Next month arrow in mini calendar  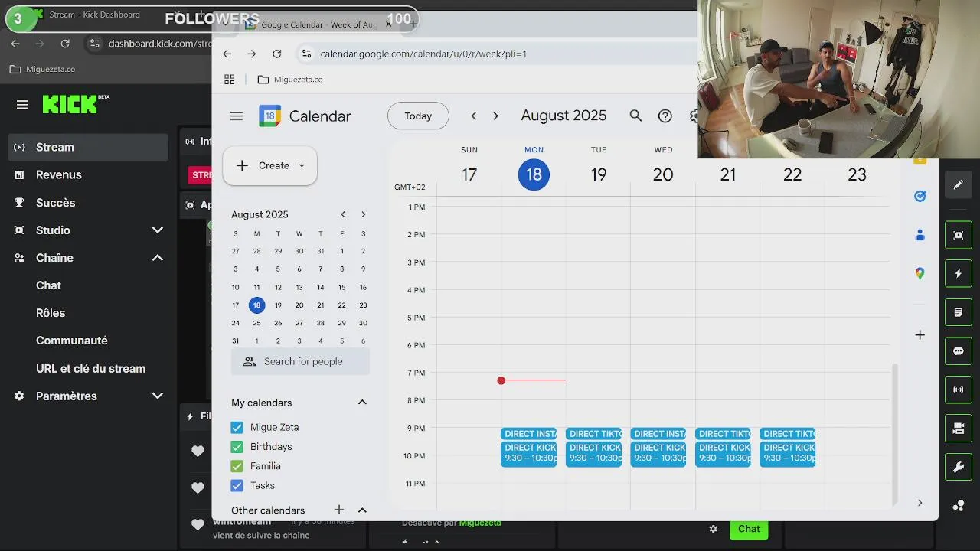point(363,214)
